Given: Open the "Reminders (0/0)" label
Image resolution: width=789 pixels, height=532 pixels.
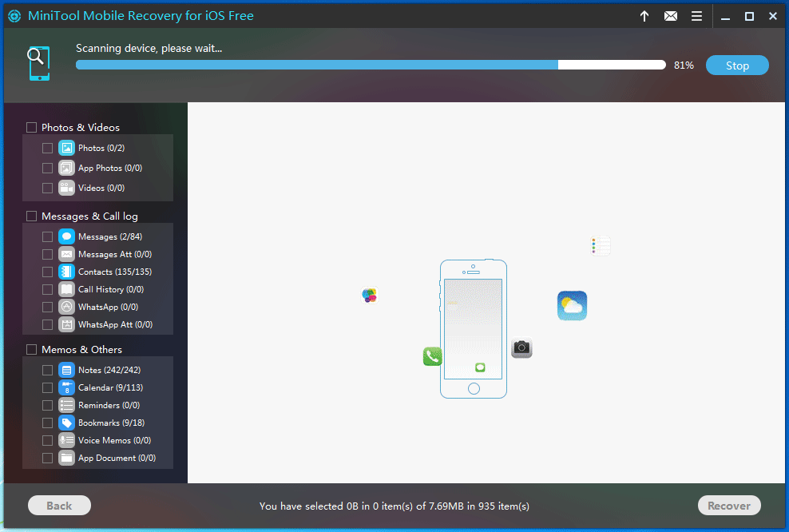Looking at the screenshot, I should click(x=109, y=405).
